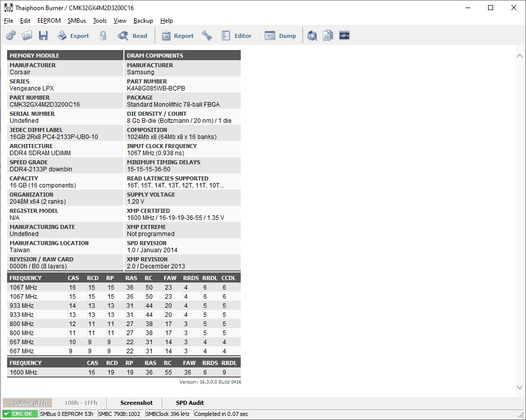Click the Corsair manufacturer value
Screen dimensions: 526x420
point(20,72)
